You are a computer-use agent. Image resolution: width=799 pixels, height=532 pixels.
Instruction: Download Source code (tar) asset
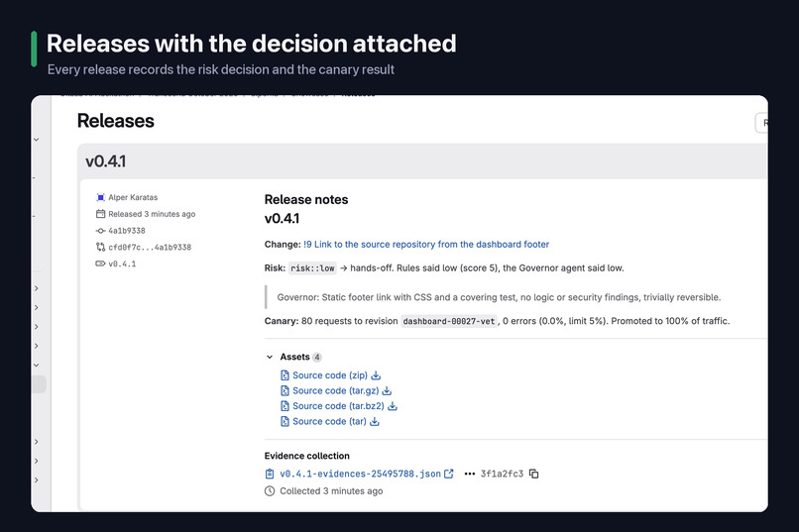(329, 421)
